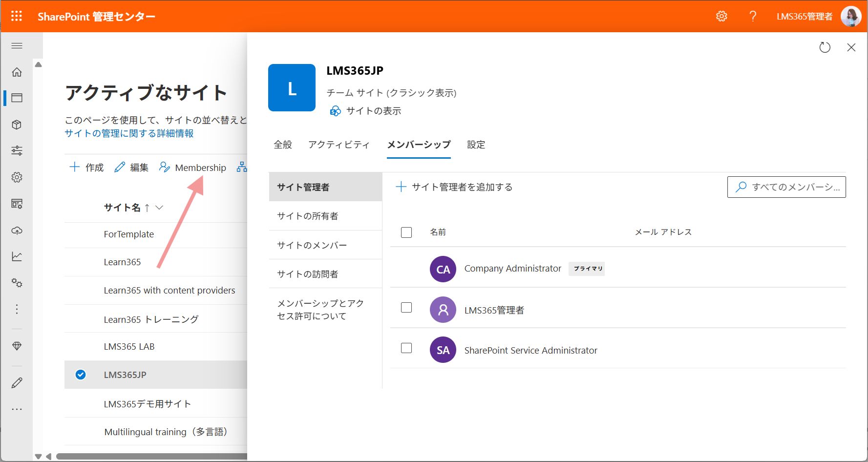The width and height of the screenshot is (868, 462).
Task: Click the 作成 (Create) button
Action: (x=86, y=168)
